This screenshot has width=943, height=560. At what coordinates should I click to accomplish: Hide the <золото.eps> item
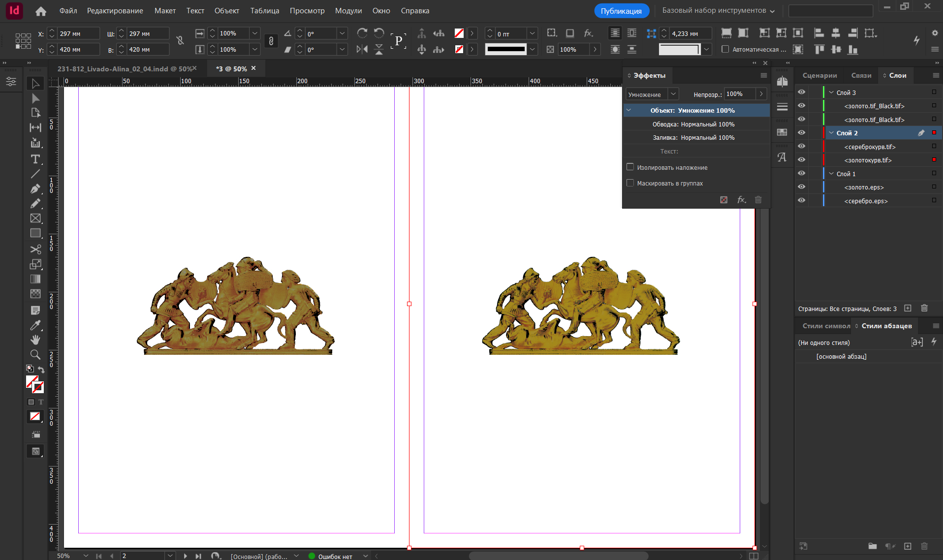[x=802, y=187]
